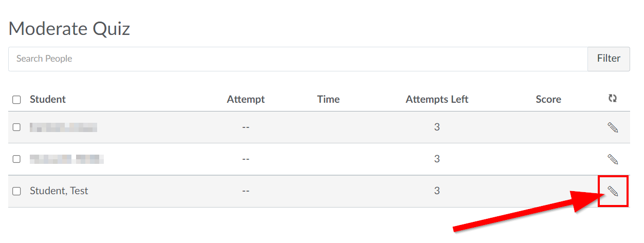Screen dimensions: 644x243
Task: Click the pencil icon in second student row
Action: (x=613, y=159)
